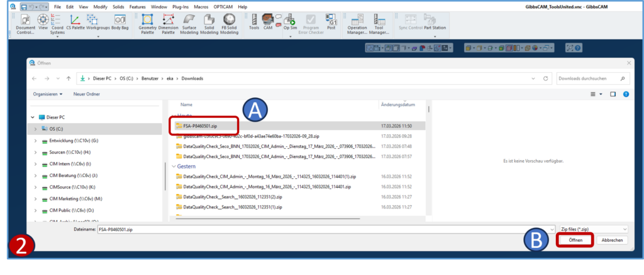The height and width of the screenshot is (275, 644).
Task: Collapse the Gestern file group
Action: coord(174,166)
